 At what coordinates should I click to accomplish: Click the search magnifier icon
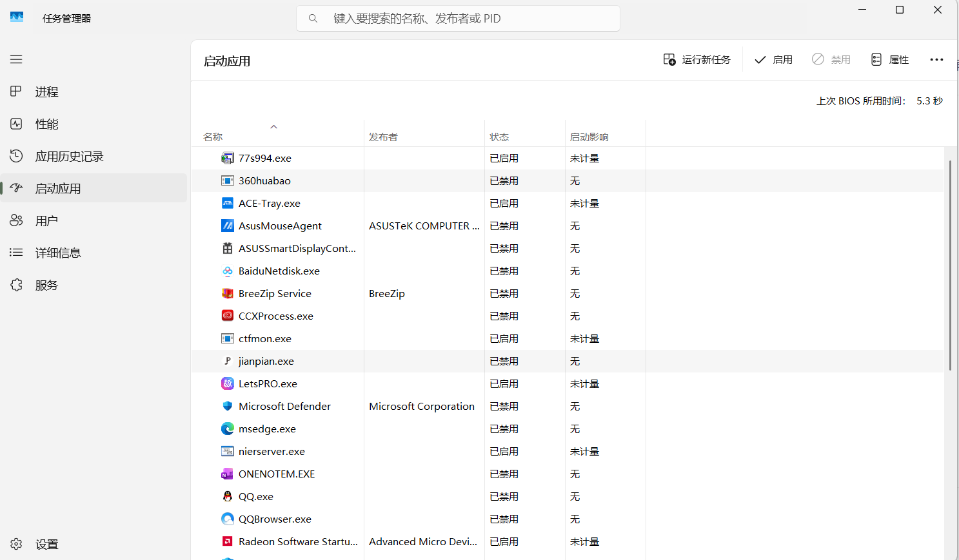click(x=313, y=19)
